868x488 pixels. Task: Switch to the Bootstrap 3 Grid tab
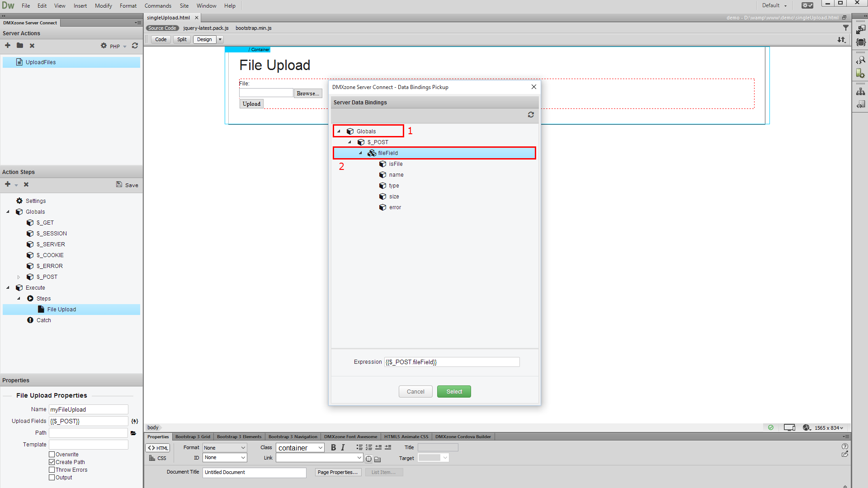193,436
